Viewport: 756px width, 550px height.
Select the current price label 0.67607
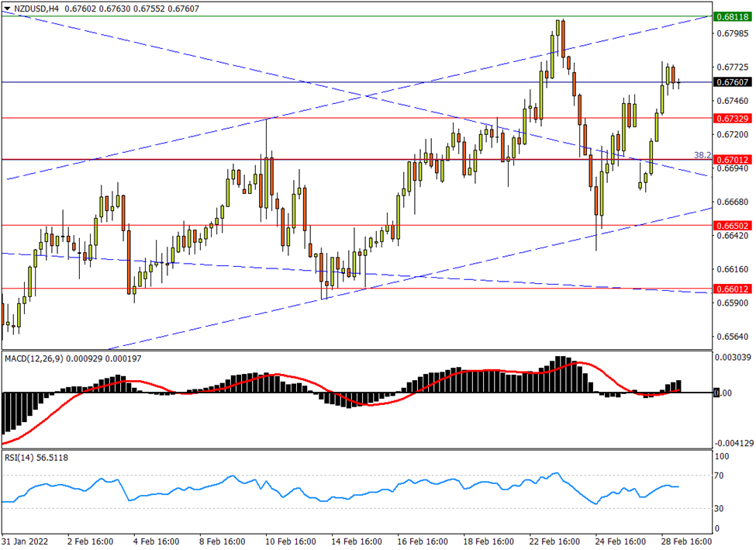[x=732, y=82]
